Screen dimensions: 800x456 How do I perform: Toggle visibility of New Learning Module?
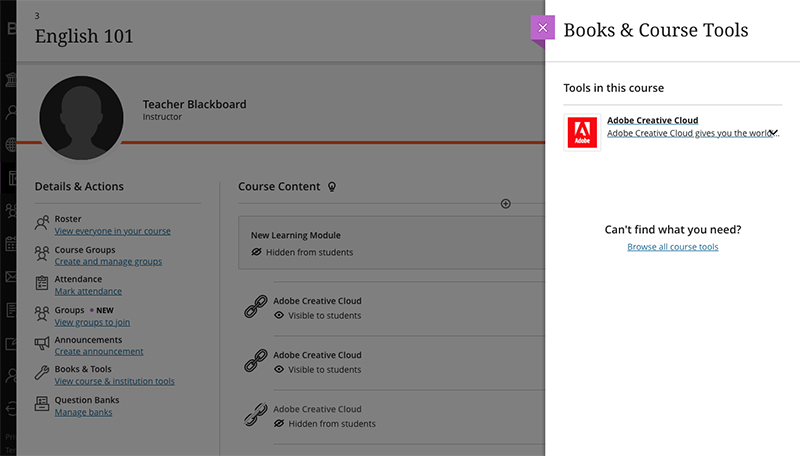(257, 252)
